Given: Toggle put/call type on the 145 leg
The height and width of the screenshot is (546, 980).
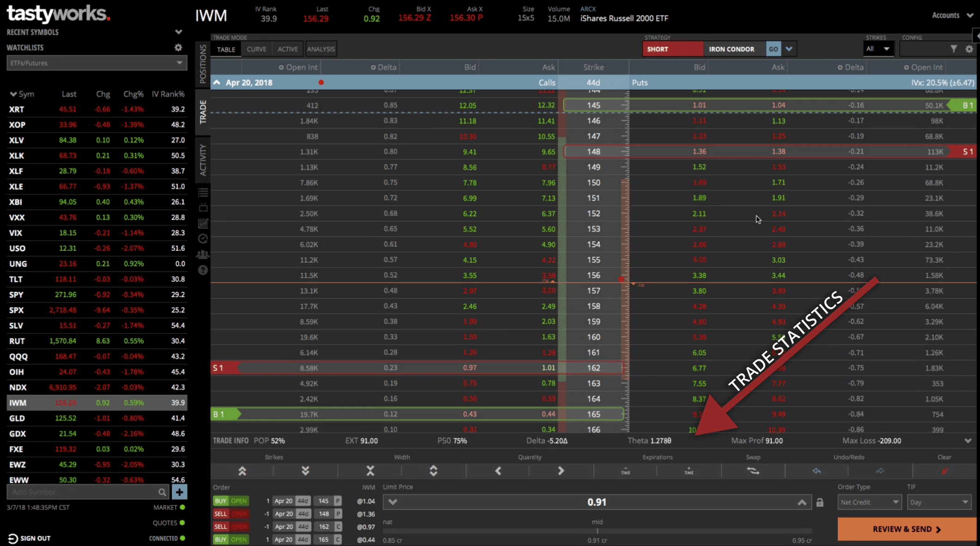Looking at the screenshot, I should click(x=338, y=501).
